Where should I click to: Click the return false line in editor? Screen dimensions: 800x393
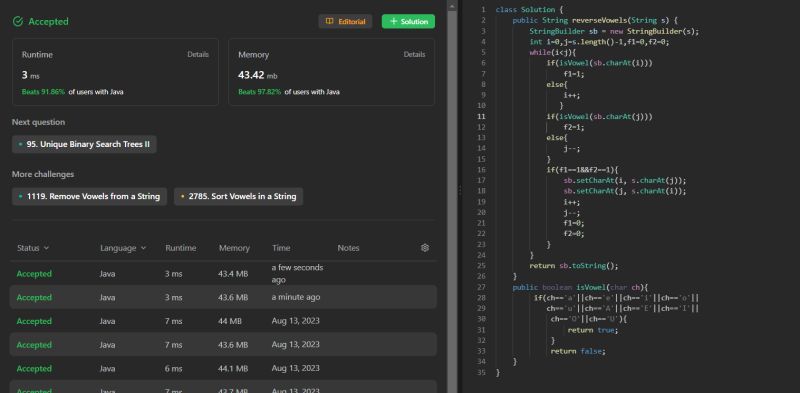click(x=578, y=351)
